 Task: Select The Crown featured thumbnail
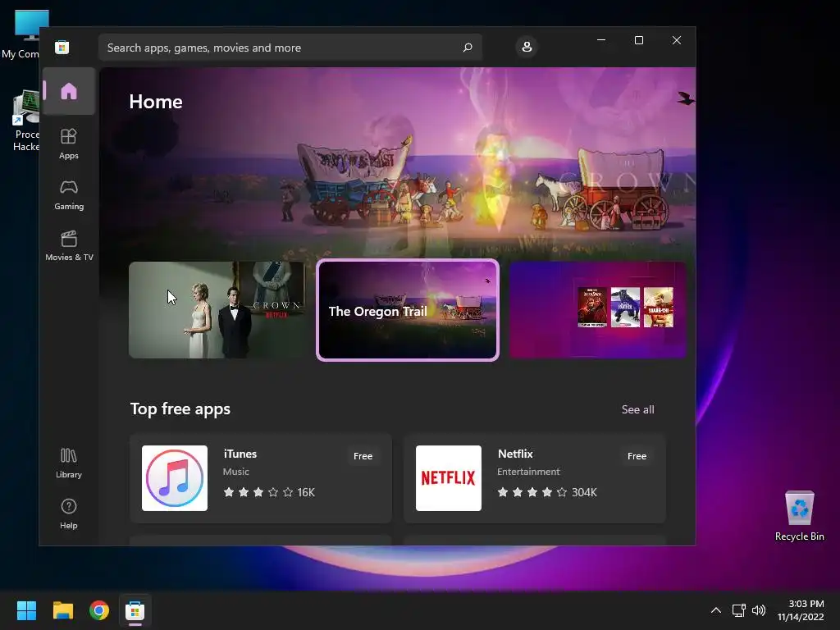[217, 309]
